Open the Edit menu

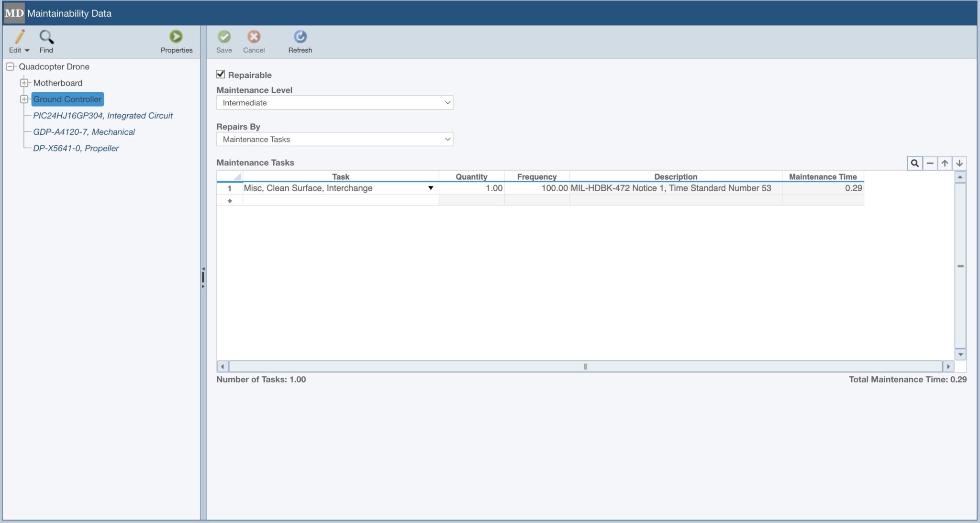click(18, 41)
